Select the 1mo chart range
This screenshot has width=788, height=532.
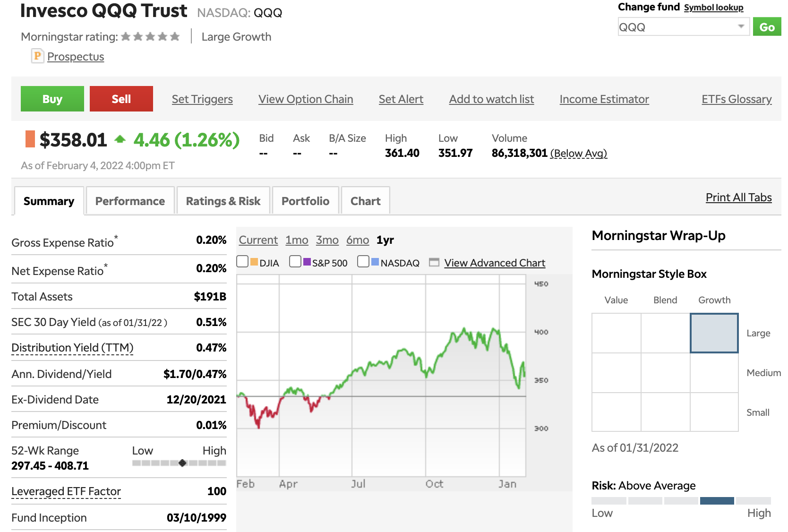[x=297, y=240]
